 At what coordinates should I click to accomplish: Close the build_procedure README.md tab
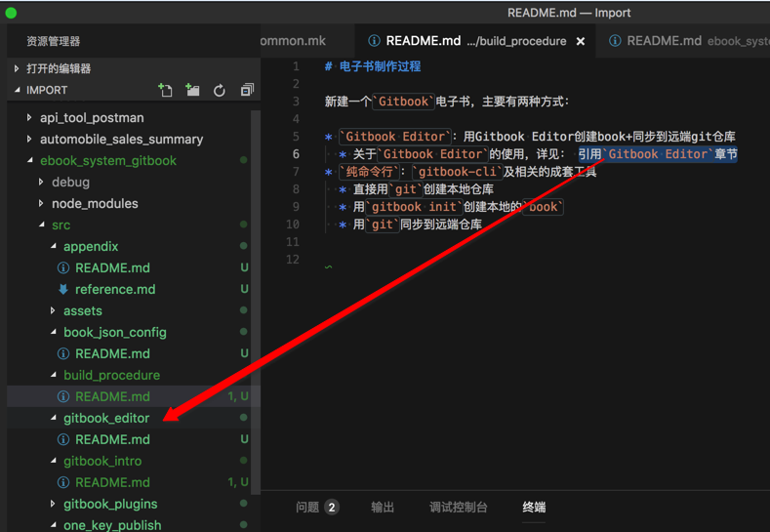(581, 41)
